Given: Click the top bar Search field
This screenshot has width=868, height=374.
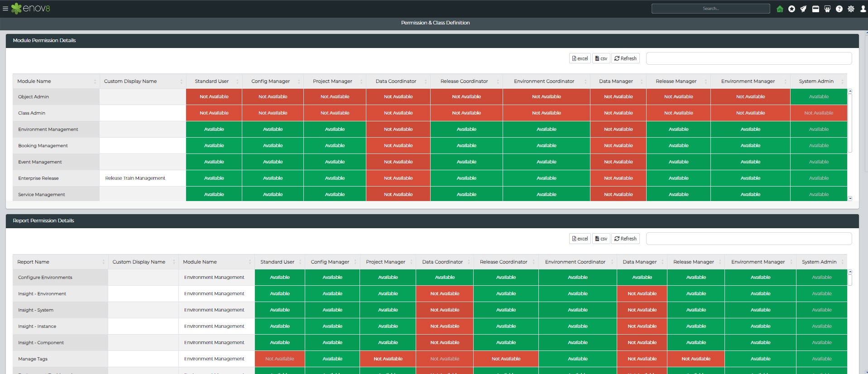Looking at the screenshot, I should coord(710,9).
